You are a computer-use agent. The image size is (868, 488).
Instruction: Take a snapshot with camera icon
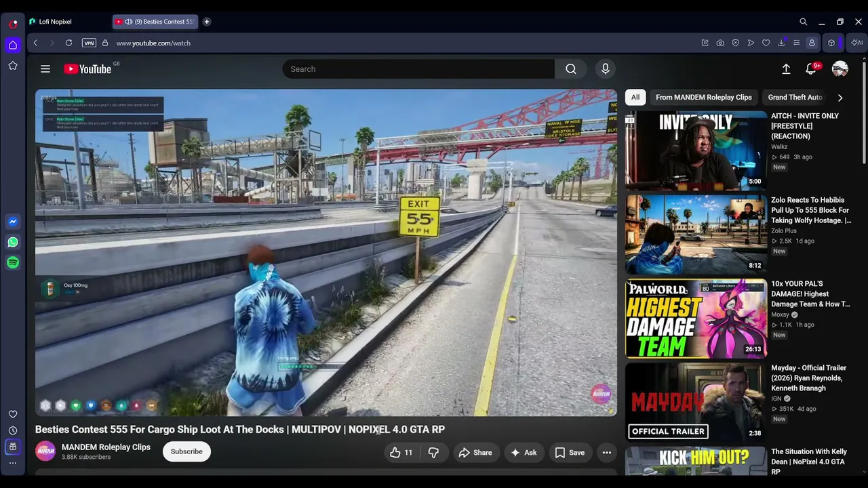pos(720,43)
